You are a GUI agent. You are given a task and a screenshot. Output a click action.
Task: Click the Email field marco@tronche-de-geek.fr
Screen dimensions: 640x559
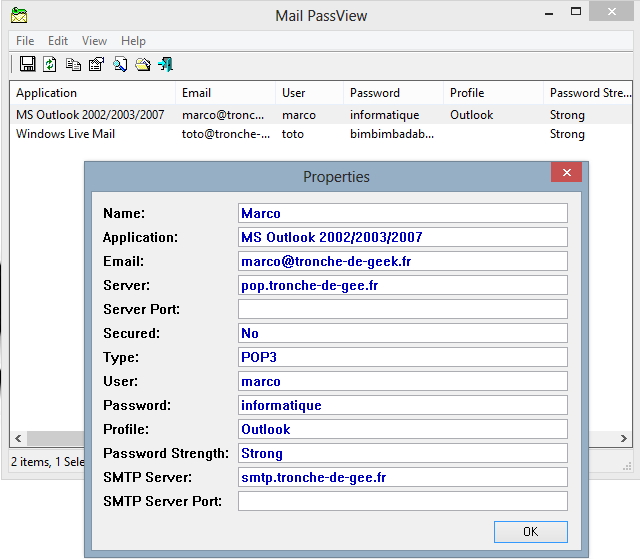click(403, 261)
